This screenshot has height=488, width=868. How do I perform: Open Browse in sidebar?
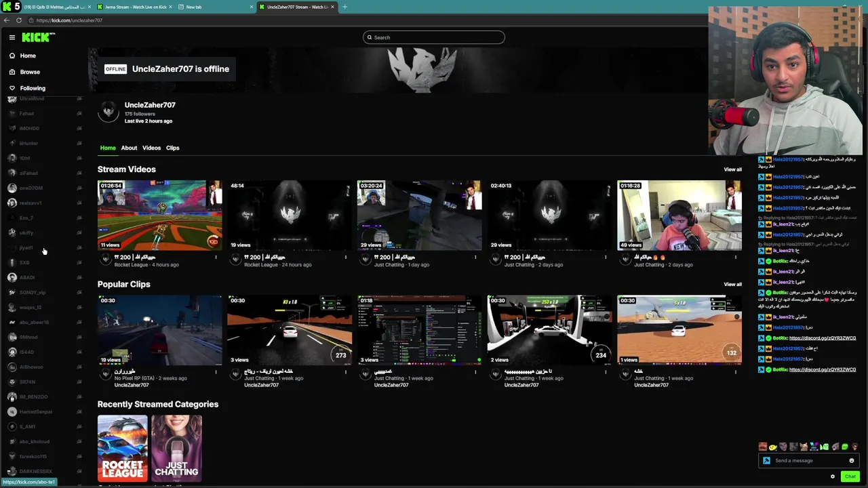click(30, 72)
